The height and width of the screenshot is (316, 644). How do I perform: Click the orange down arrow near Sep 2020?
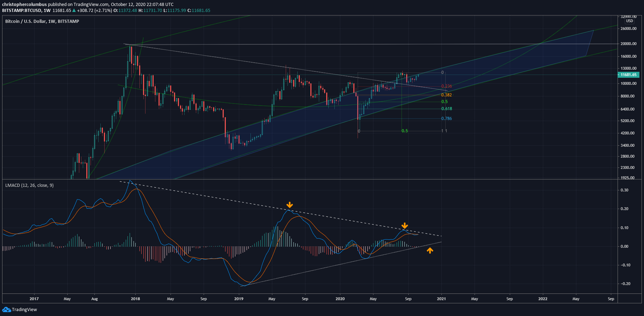405,226
